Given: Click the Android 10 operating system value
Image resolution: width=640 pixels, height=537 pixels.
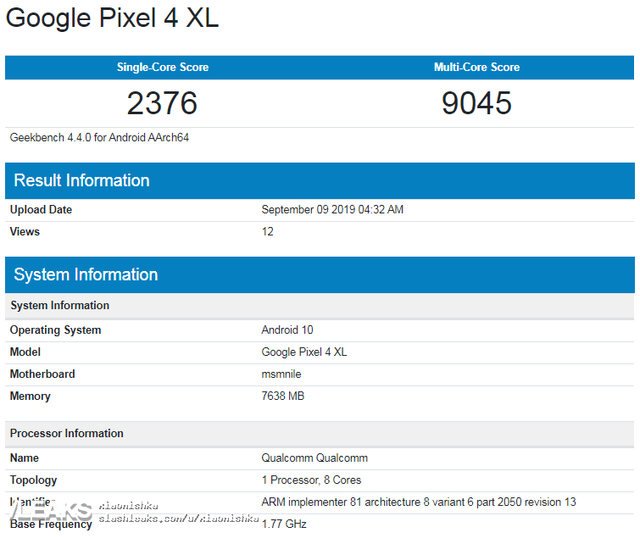Looking at the screenshot, I should click(287, 330).
